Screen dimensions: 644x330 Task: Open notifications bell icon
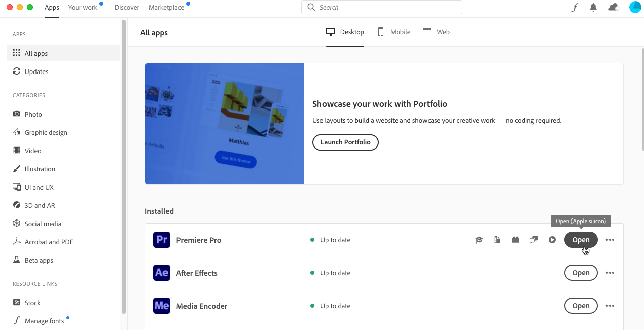[593, 8]
